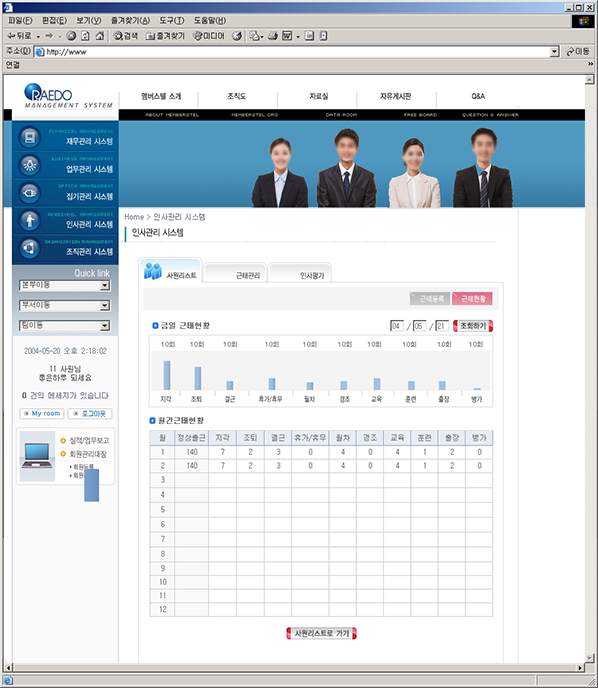Click the Mail toolbar icon

click(254, 36)
